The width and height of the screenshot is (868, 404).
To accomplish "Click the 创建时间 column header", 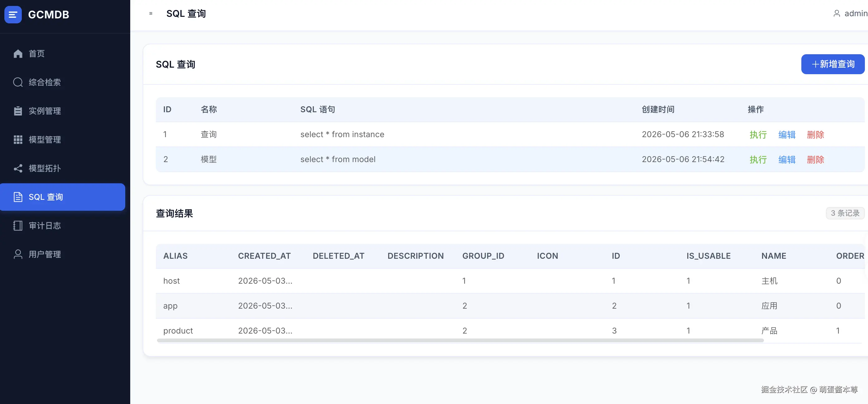I will tap(658, 109).
